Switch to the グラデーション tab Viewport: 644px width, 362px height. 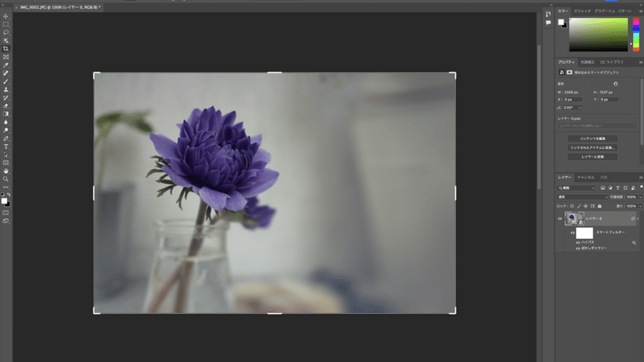[605, 11]
